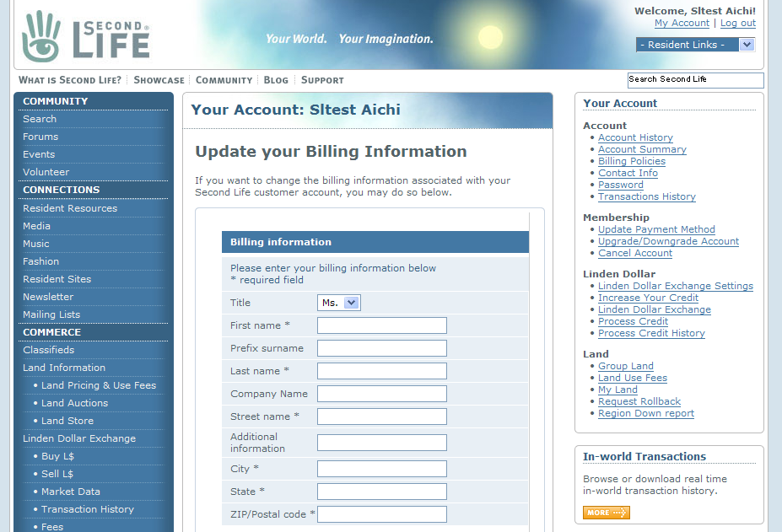This screenshot has width=782, height=532.
Task: Open Land Pricing & Use Fees
Action: tap(99, 385)
